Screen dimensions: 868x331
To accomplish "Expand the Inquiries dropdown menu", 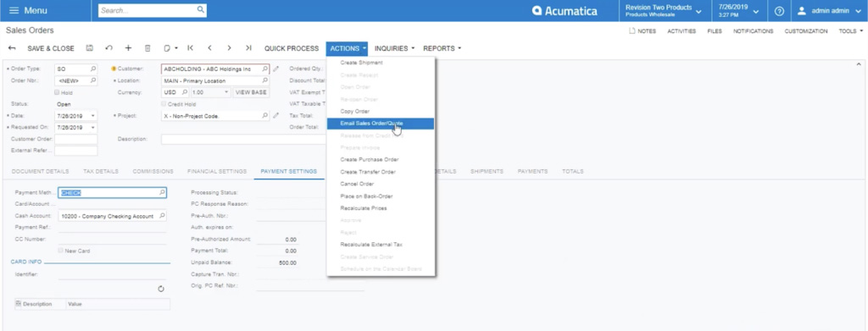I will (394, 48).
